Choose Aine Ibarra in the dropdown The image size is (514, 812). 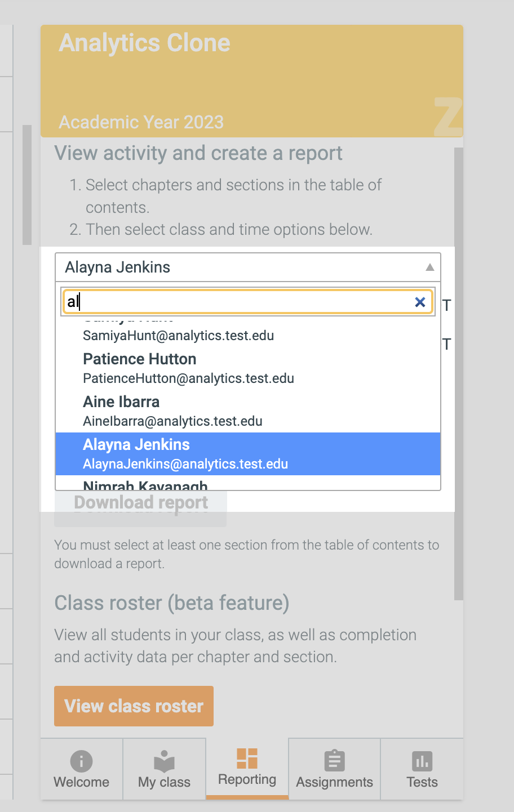click(x=248, y=411)
